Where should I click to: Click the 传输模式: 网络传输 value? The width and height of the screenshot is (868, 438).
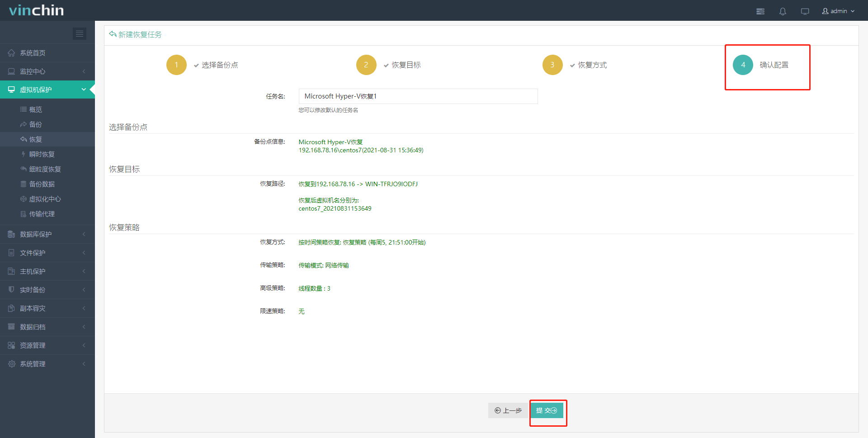point(324,265)
